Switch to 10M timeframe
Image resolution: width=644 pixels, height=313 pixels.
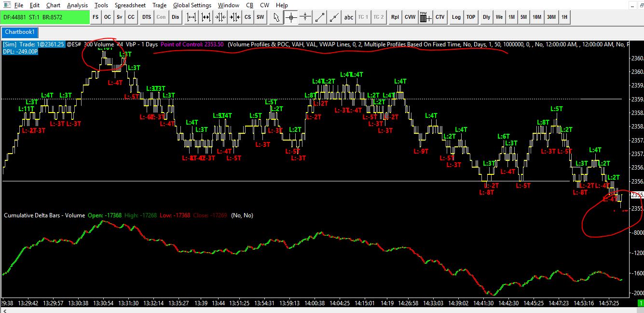pos(537,17)
